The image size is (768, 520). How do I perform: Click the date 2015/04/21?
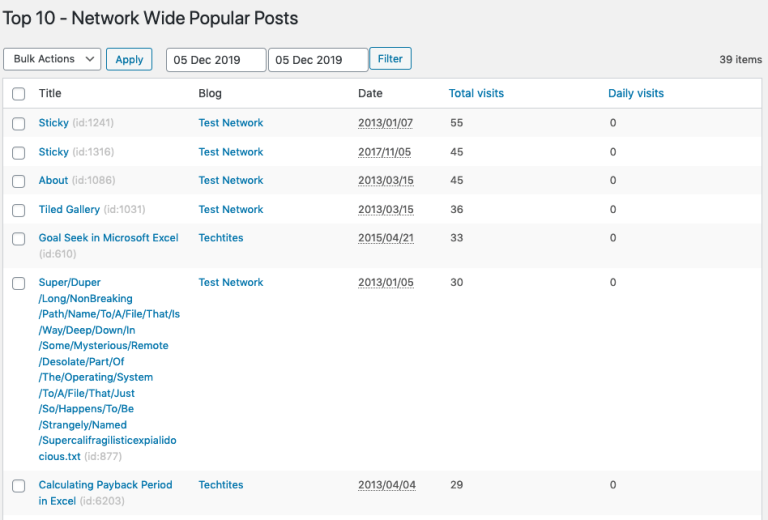tap(386, 238)
